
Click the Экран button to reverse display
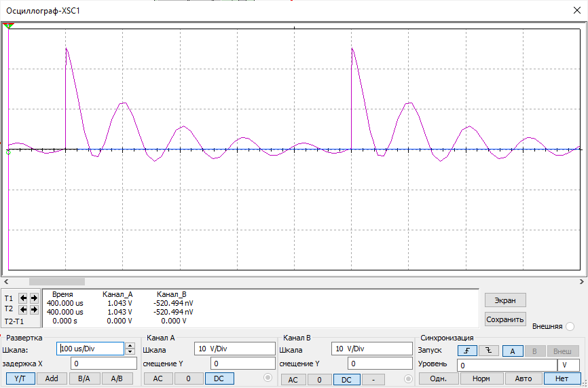(505, 300)
